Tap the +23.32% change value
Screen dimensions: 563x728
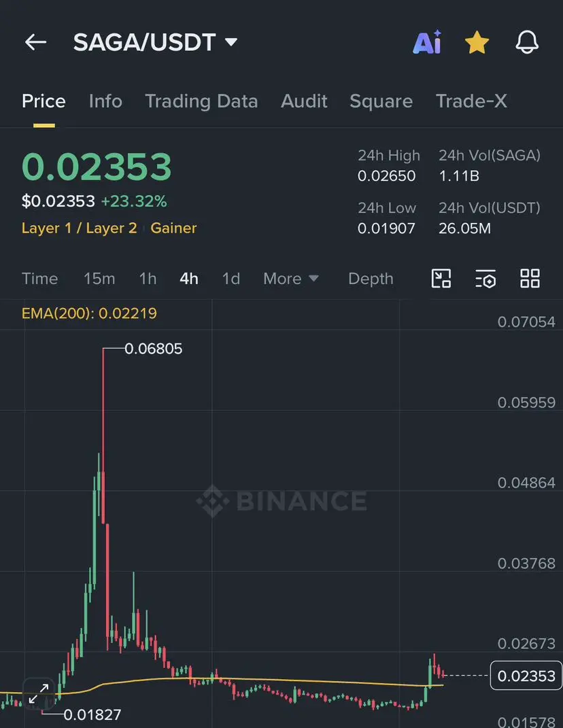(134, 201)
